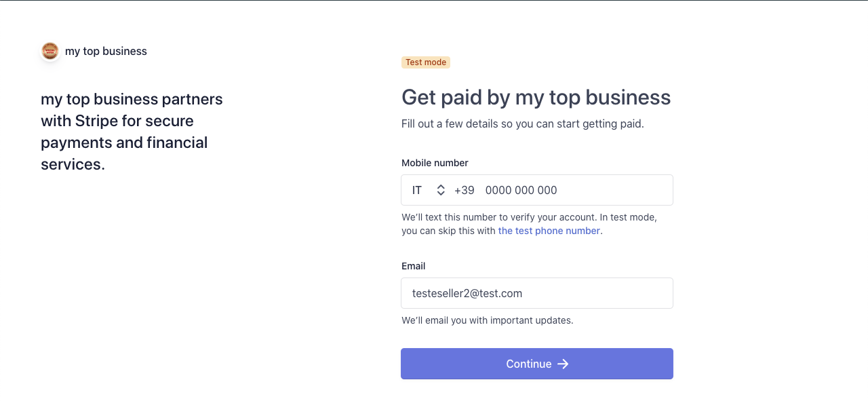Click the "my top business" name beside logo

[106, 51]
